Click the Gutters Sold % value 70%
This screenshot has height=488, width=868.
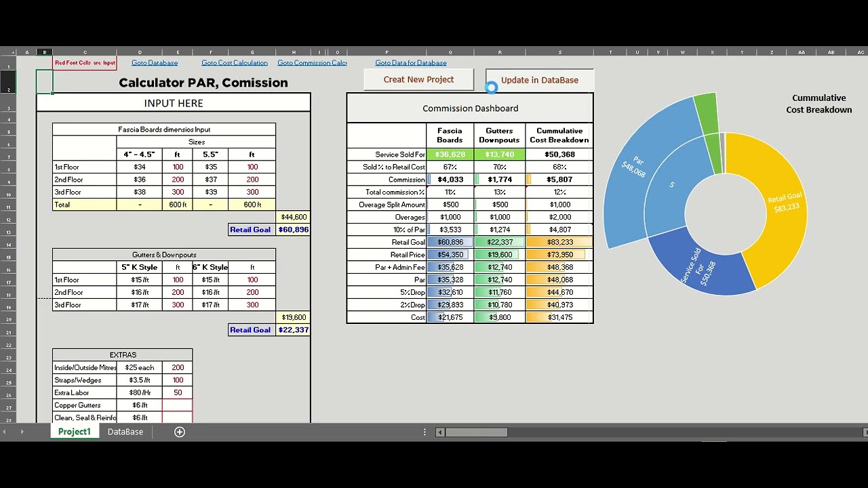[500, 167]
